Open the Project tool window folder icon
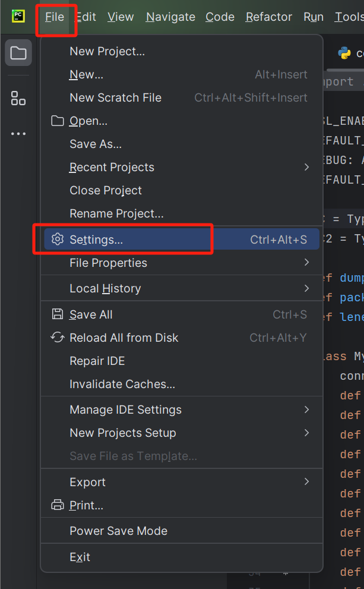The image size is (364, 589). (18, 53)
